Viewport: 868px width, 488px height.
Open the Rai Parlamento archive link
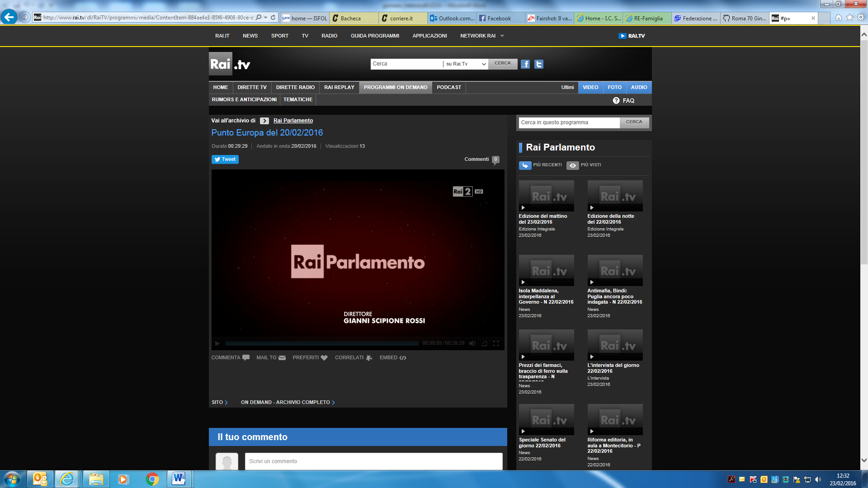(293, 121)
